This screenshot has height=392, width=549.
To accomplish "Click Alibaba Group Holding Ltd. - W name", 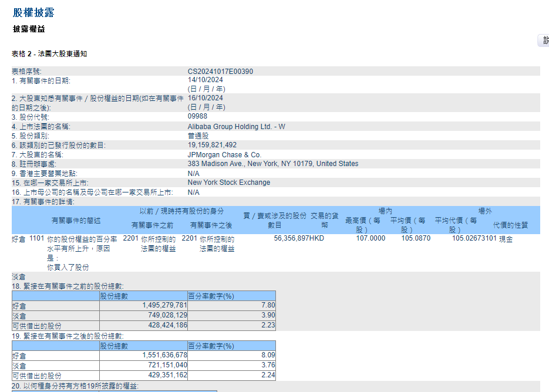I will pos(236,126).
